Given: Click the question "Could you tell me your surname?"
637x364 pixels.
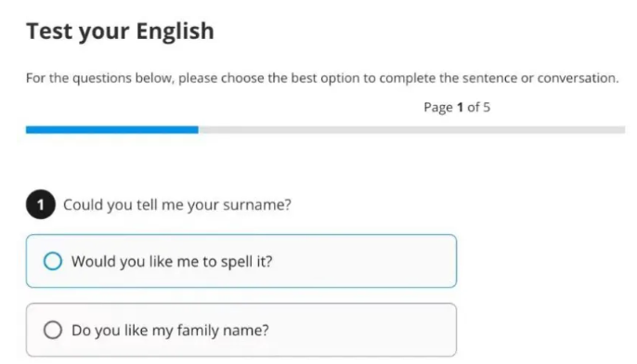Looking at the screenshot, I should (x=177, y=204).
